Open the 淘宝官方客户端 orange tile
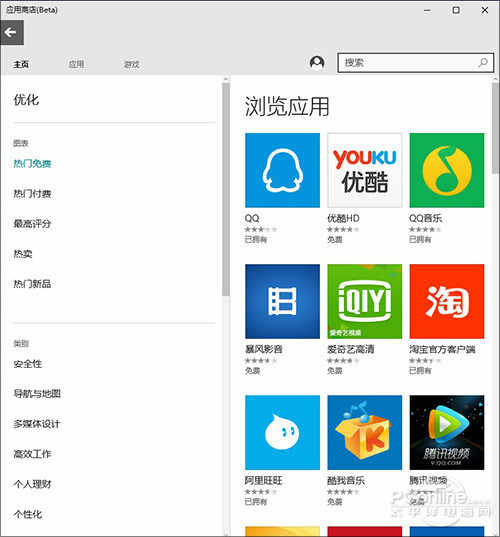The image size is (500, 537). 447,301
